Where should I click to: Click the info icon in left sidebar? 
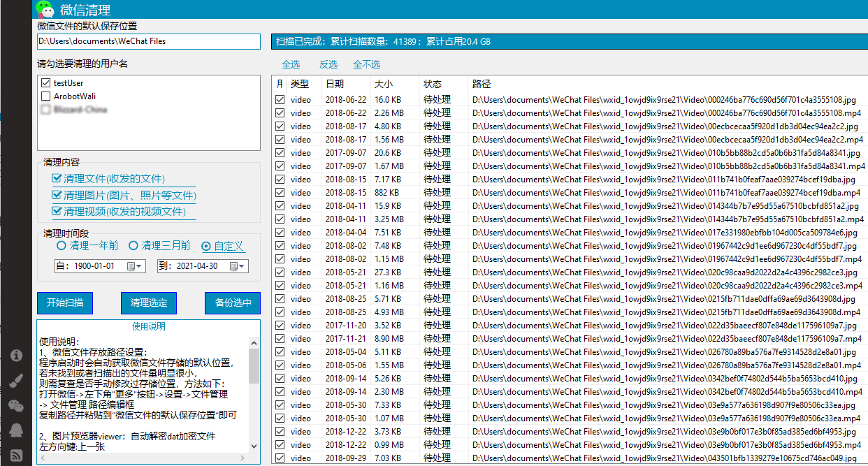tap(15, 355)
